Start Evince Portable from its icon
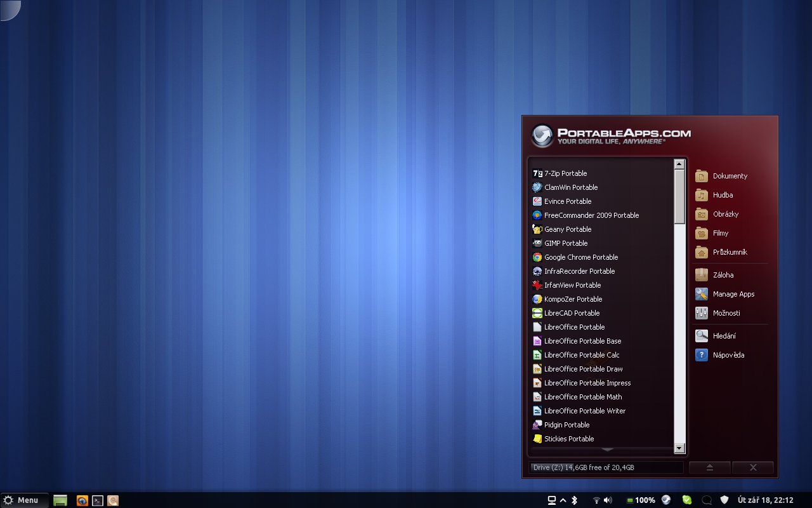Viewport: 812px width, 508px height. coord(537,201)
